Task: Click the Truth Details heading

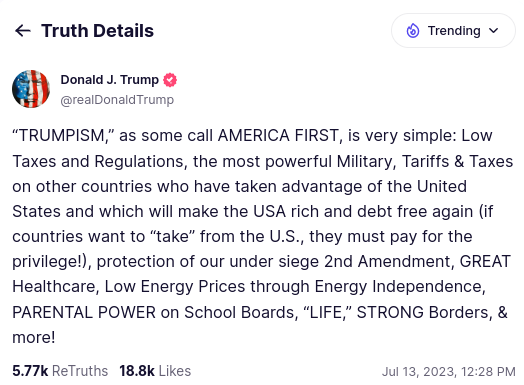Action: (x=97, y=31)
